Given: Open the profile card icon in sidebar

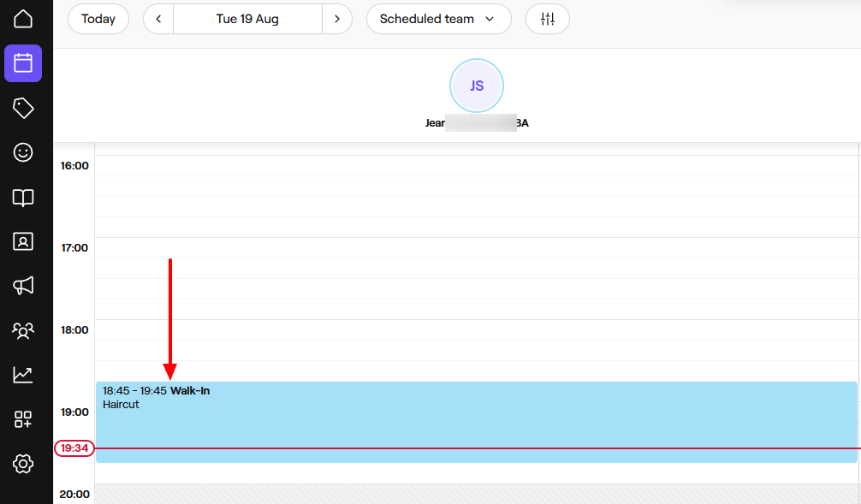Looking at the screenshot, I should pyautogui.click(x=23, y=241).
